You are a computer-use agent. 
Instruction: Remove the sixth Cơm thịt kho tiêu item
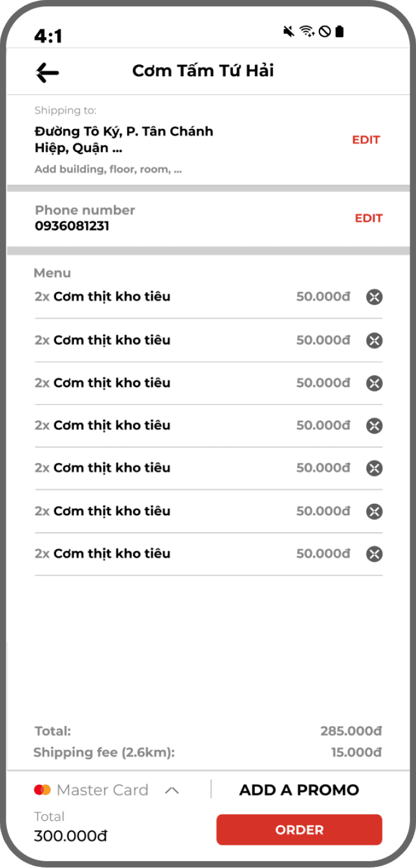tap(374, 511)
